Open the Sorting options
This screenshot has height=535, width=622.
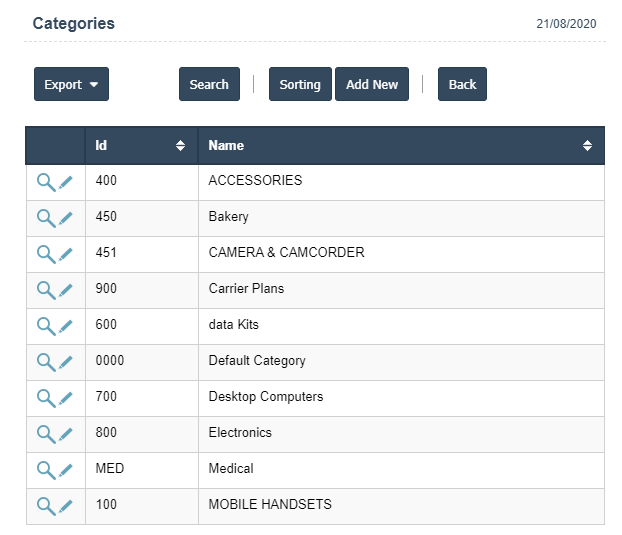[x=300, y=85]
